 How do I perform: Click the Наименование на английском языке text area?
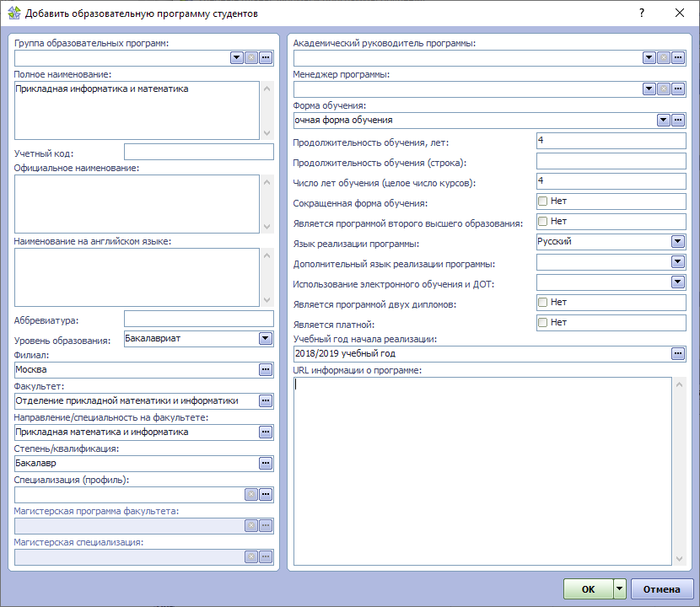click(x=137, y=277)
